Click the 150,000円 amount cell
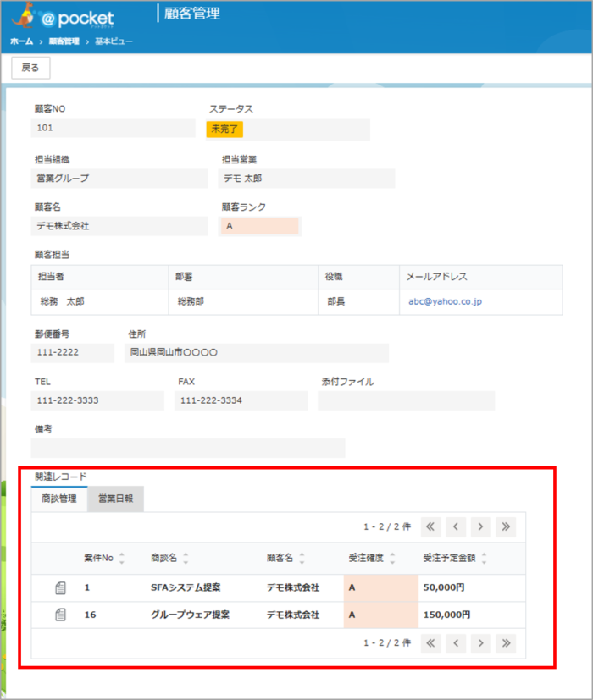This screenshot has width=593, height=700. coord(446,615)
